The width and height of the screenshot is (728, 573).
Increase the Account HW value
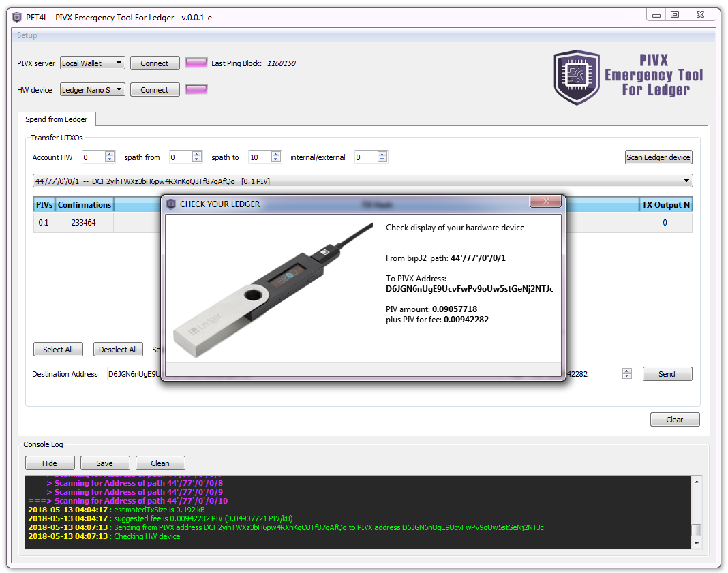pyautogui.click(x=110, y=155)
